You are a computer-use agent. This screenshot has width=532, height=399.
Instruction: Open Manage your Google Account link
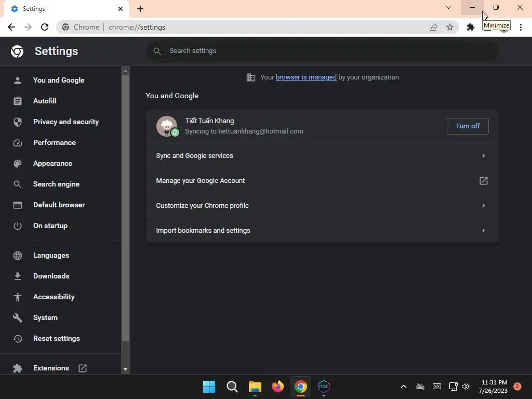coord(322,181)
